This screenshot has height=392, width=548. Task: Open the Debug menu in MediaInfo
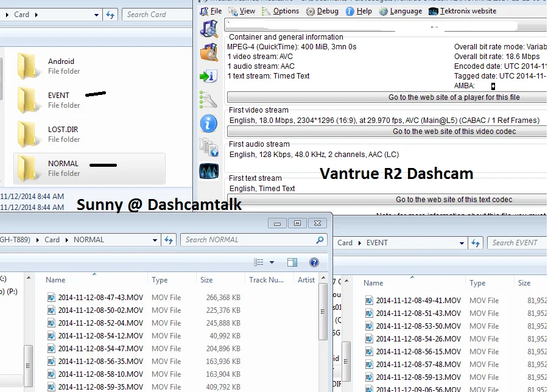pyautogui.click(x=322, y=11)
